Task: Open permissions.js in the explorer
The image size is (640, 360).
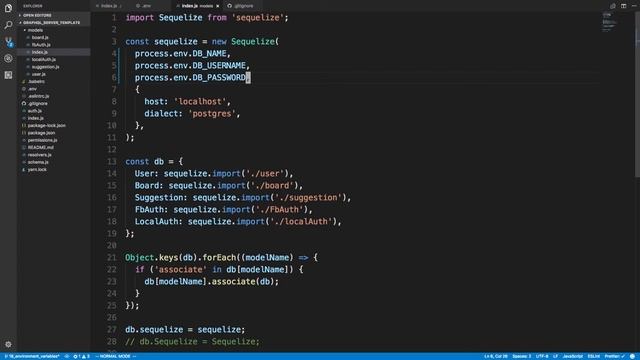Action: [x=42, y=140]
